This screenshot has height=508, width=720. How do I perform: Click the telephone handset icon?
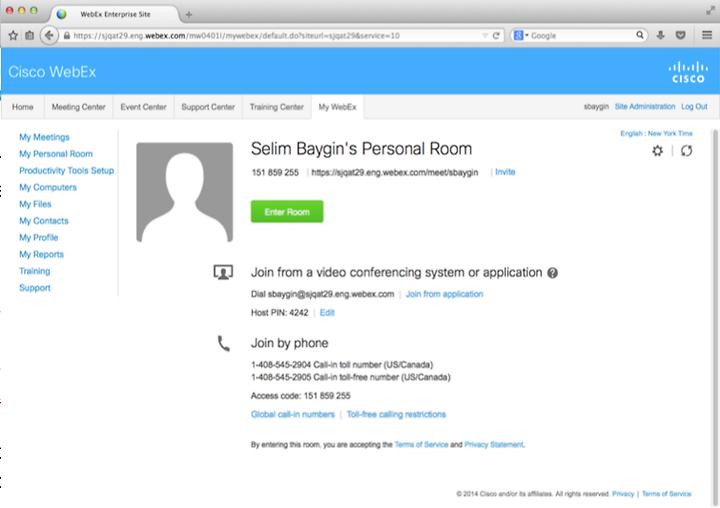point(224,344)
